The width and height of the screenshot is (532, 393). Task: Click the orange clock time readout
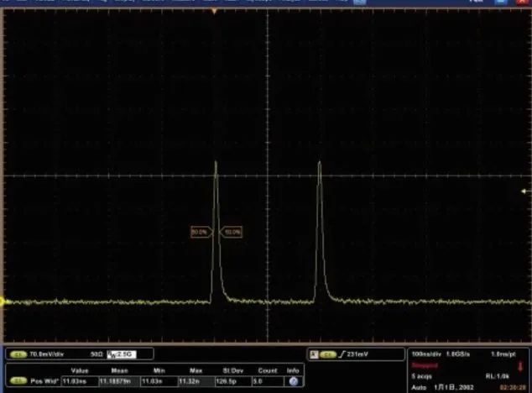[513, 387]
